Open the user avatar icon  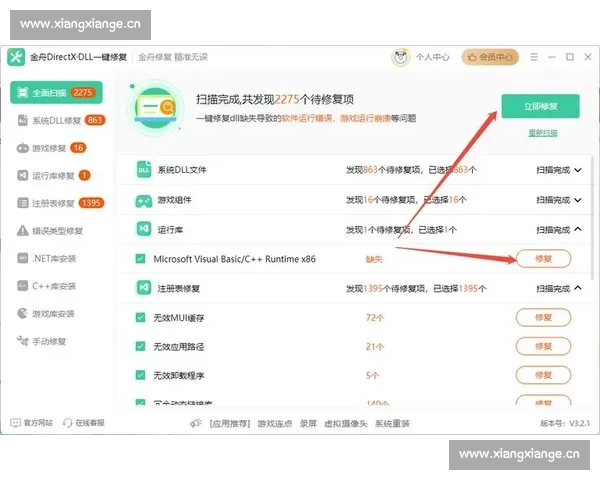400,57
